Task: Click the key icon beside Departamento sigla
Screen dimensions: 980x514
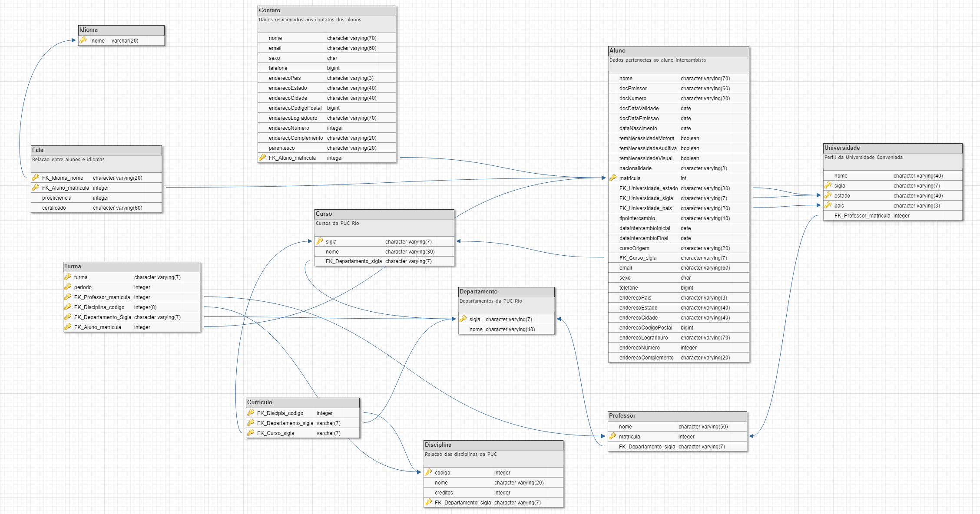Action: point(463,319)
